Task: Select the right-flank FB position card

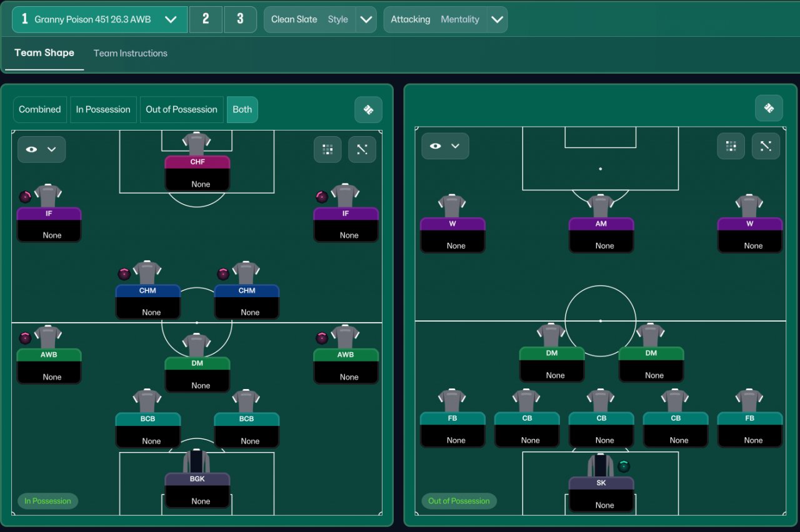Action: pyautogui.click(x=750, y=429)
